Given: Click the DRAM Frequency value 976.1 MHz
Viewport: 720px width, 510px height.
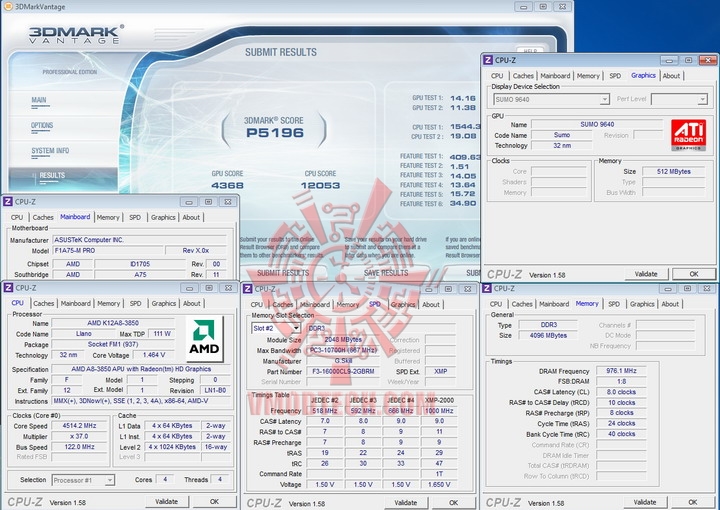Looking at the screenshot, I should (x=621, y=370).
